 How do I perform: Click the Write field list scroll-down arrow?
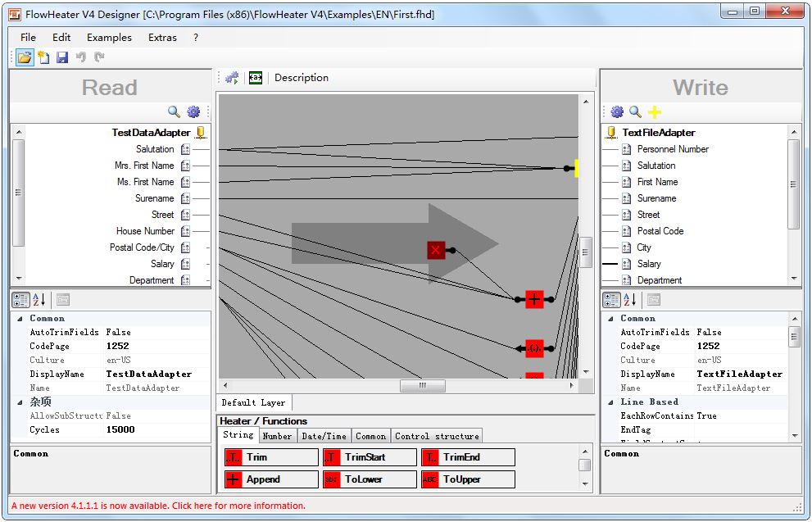(793, 279)
